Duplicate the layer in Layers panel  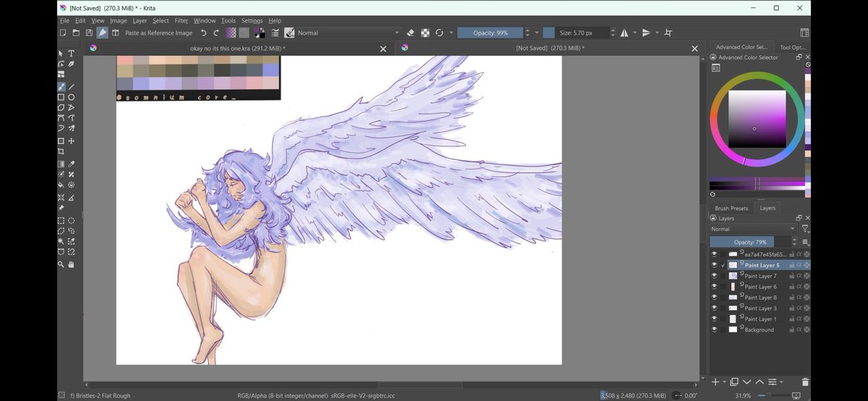click(733, 381)
